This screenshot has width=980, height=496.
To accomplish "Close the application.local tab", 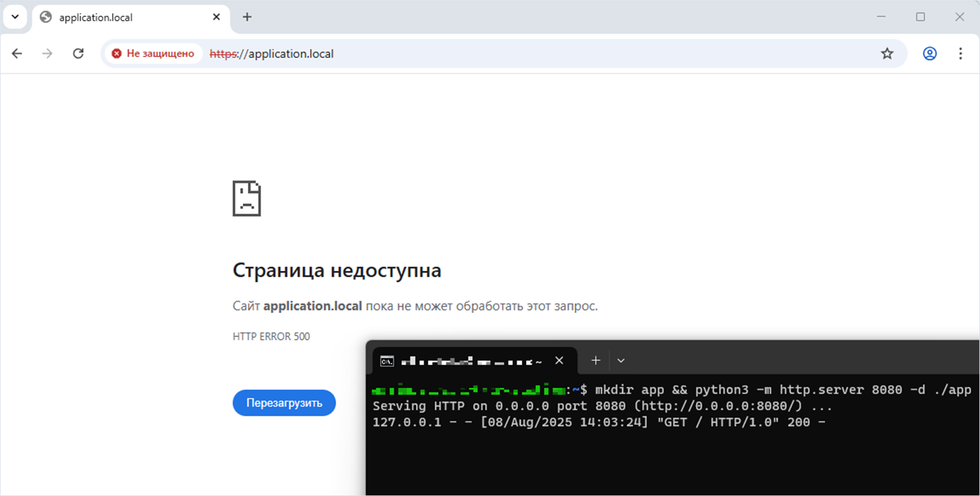I will tap(217, 17).
